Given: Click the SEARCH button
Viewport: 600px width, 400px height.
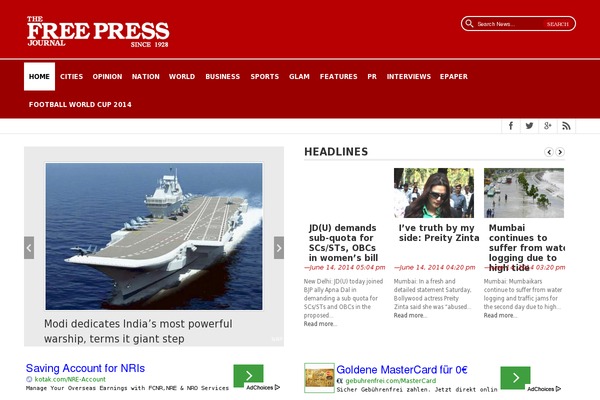Looking at the screenshot, I should (558, 24).
